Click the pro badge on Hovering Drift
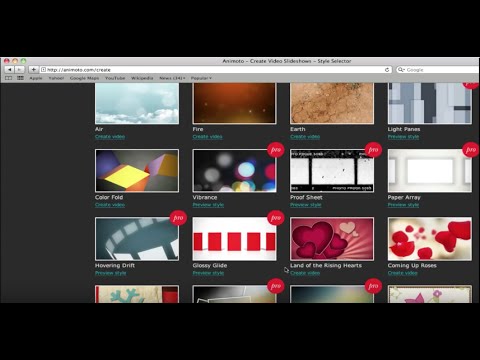Screen dimensions: 480x360 (178, 218)
